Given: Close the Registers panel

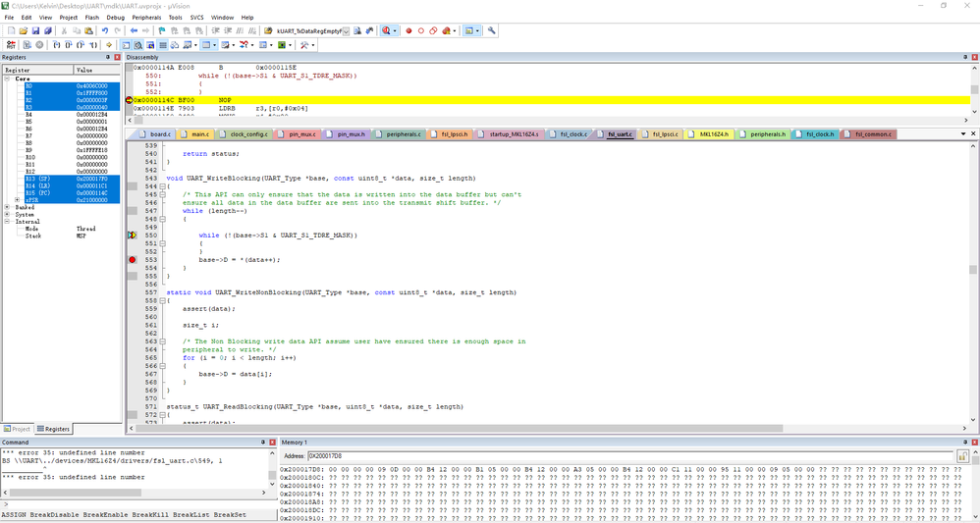Looking at the screenshot, I should [x=117, y=57].
